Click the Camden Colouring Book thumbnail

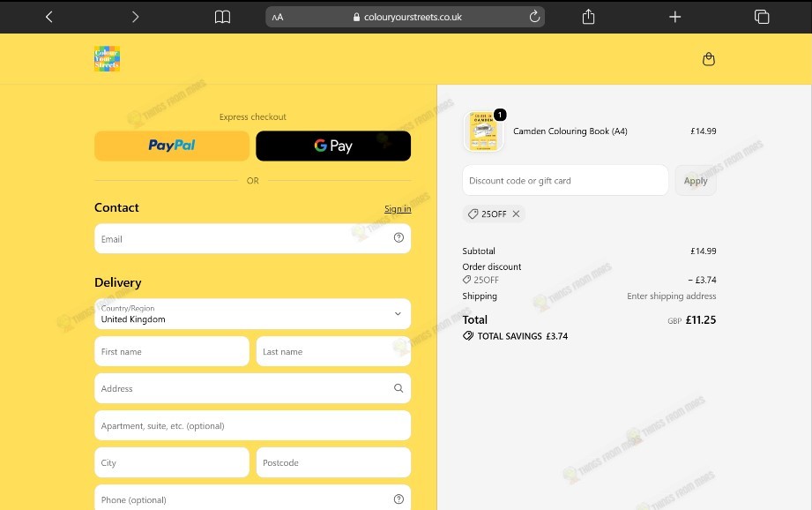pos(484,131)
